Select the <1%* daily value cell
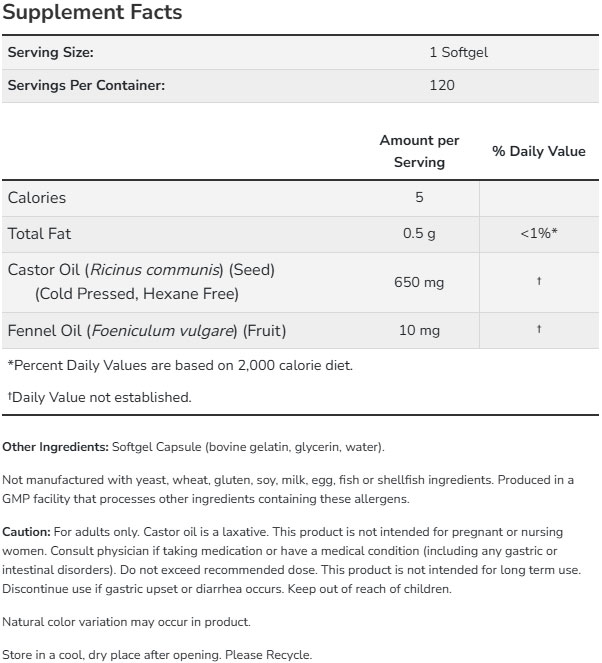 pyautogui.click(x=538, y=233)
